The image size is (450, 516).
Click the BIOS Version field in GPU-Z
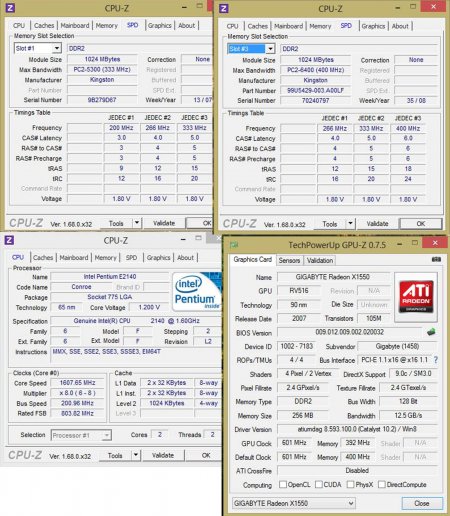350,332
